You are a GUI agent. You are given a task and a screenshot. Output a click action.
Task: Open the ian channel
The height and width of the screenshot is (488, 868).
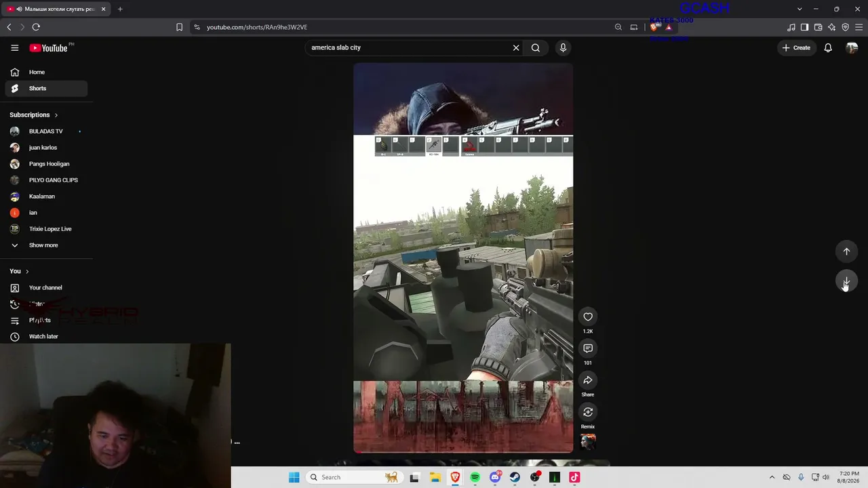click(46, 213)
